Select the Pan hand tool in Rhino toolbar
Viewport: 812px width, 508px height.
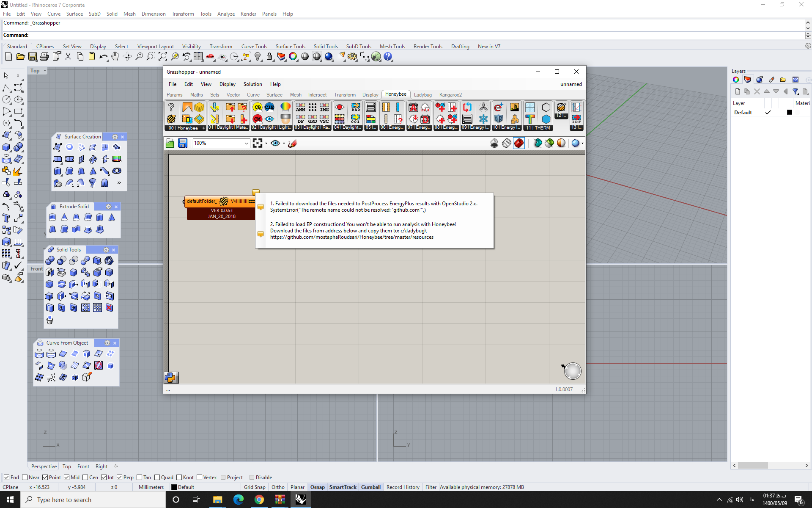115,57
